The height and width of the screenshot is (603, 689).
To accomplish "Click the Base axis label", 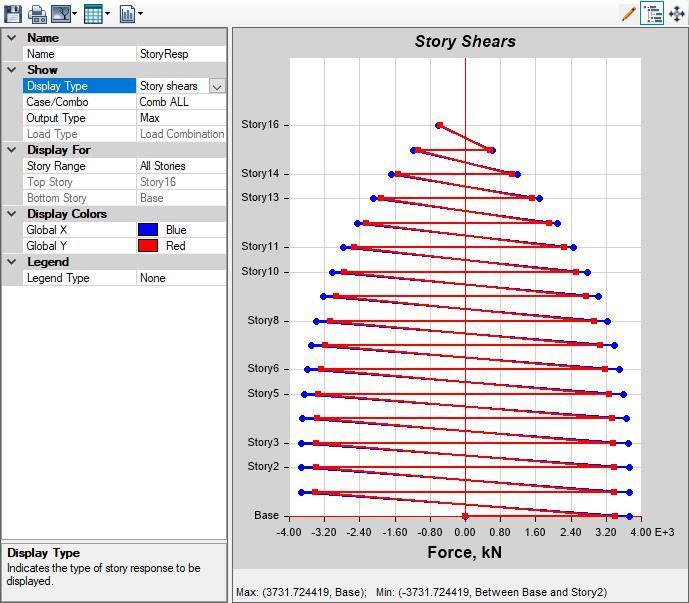I will pos(266,515).
